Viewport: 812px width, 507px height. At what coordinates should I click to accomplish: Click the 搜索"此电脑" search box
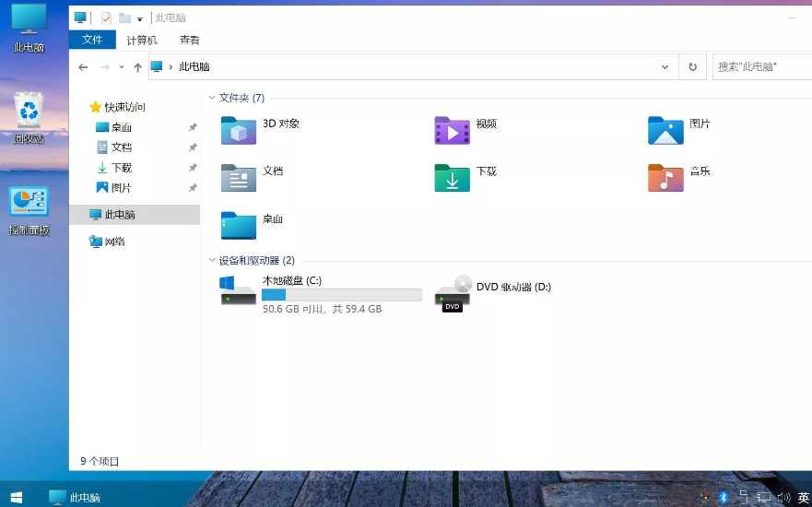pyautogui.click(x=760, y=67)
